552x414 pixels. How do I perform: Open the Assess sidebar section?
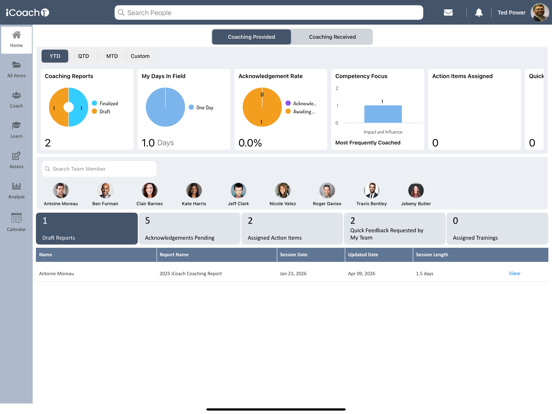[x=16, y=160]
